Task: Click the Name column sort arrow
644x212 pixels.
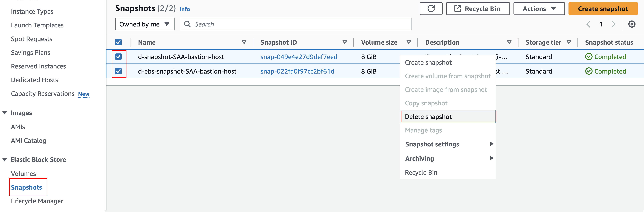Action: pyautogui.click(x=244, y=42)
